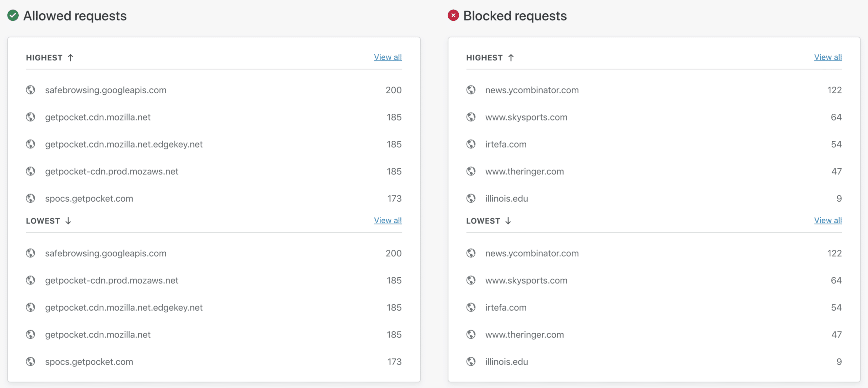
Task: Click globe icon for irtefa.com in Blocked Lowest
Action: (x=471, y=308)
